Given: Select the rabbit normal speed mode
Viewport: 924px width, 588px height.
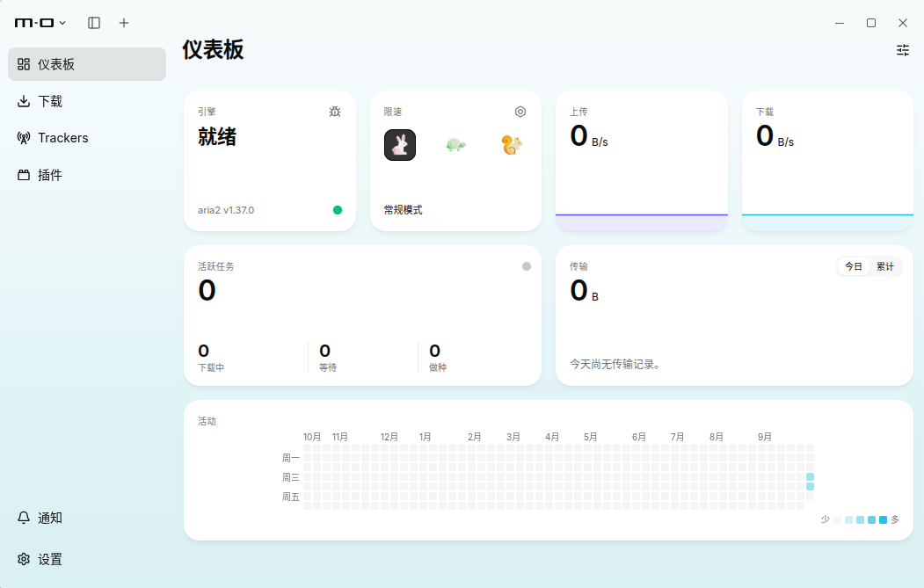Looking at the screenshot, I should pos(400,145).
